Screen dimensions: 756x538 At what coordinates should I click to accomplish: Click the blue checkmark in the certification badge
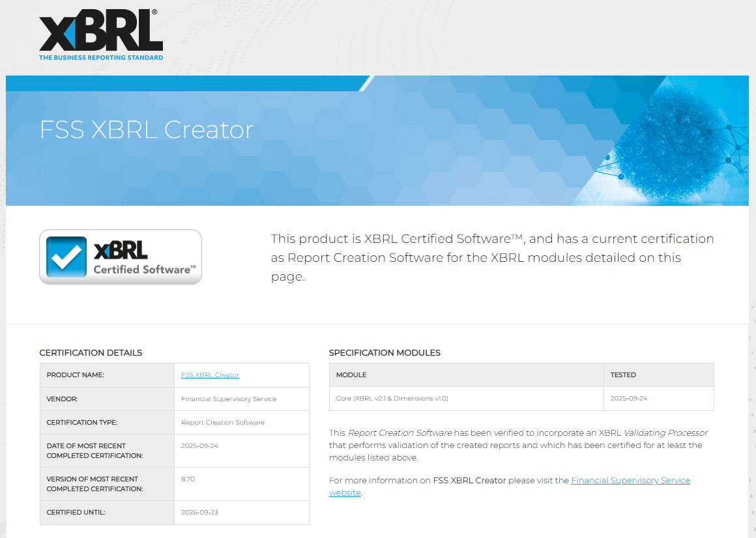point(66,257)
